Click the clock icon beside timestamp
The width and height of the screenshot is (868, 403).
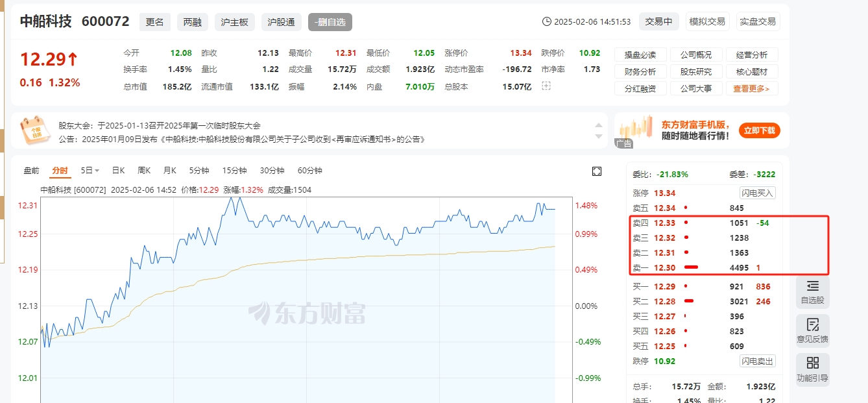click(546, 21)
